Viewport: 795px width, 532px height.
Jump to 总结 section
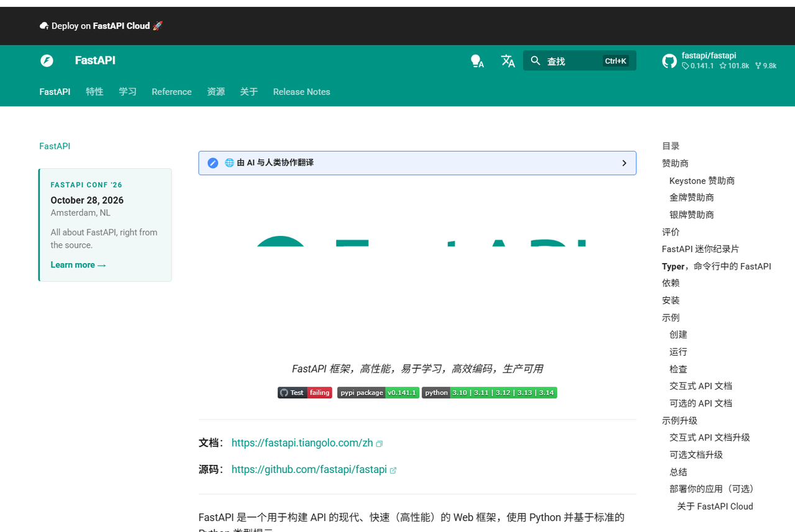coord(678,472)
